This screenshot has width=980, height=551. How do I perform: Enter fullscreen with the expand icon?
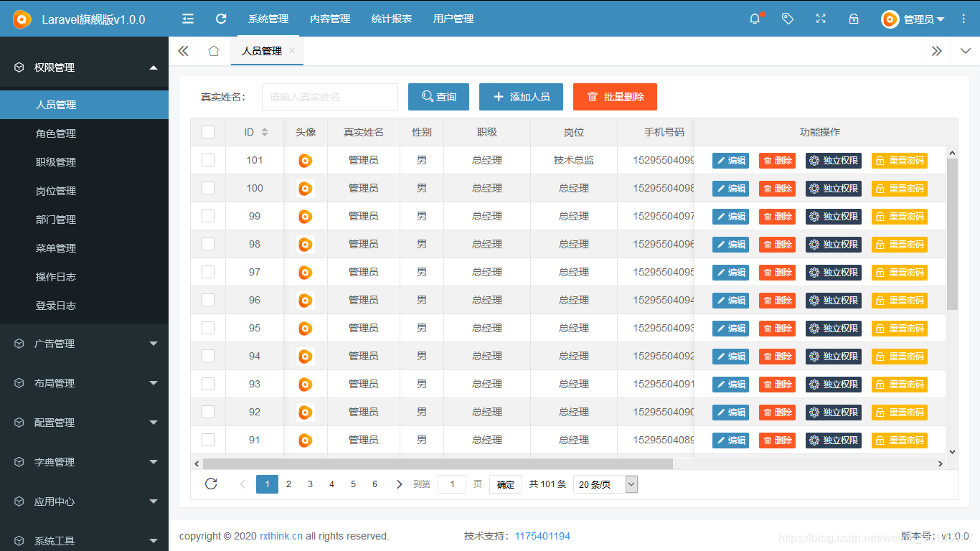pyautogui.click(x=821, y=19)
